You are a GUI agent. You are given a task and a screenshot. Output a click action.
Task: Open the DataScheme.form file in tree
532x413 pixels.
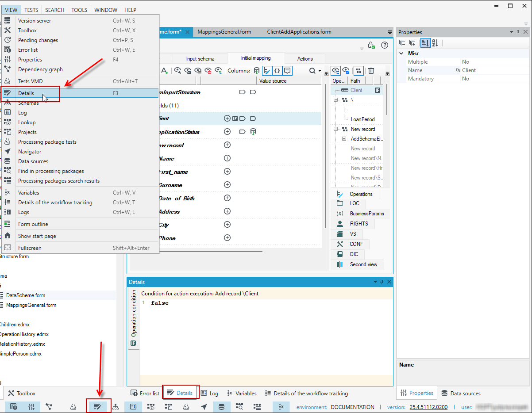pos(26,295)
